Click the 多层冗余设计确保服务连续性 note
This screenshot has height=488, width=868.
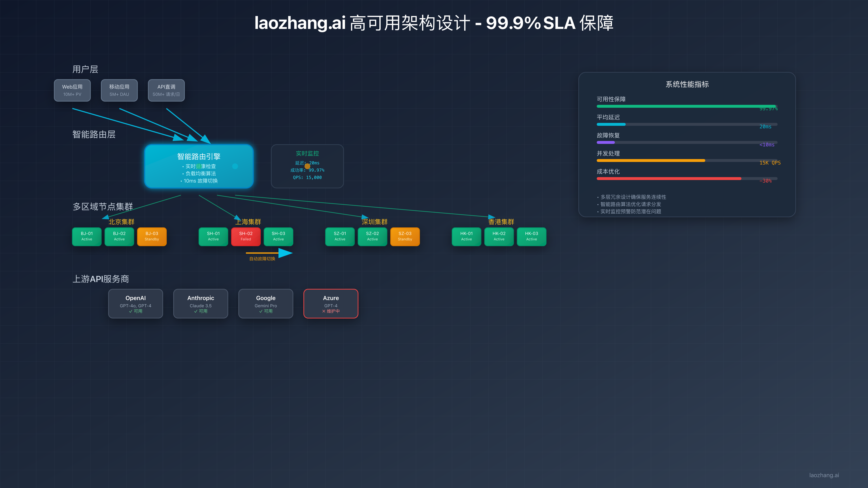pyautogui.click(x=631, y=197)
